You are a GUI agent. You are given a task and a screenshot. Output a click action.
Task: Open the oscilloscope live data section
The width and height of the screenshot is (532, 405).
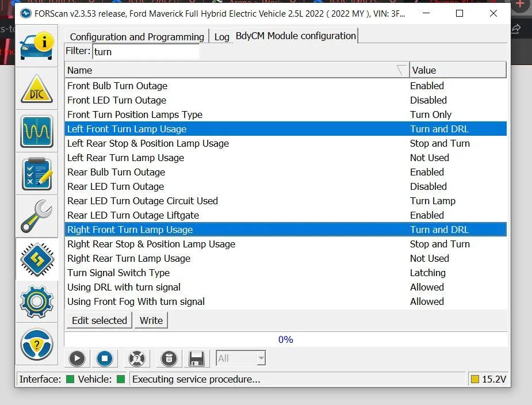pos(37,131)
